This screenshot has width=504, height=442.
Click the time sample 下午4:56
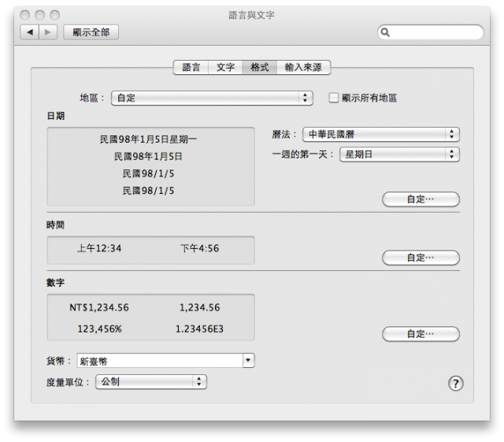point(199,248)
